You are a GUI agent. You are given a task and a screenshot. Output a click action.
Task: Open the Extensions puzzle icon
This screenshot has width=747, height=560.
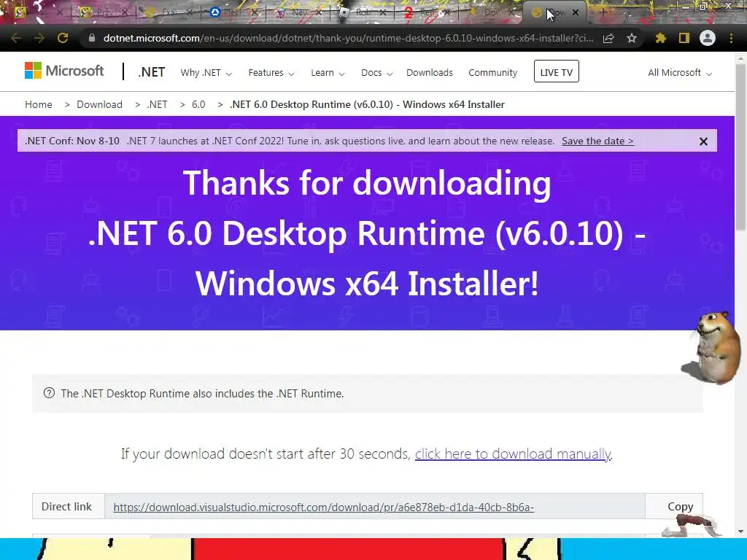click(660, 38)
